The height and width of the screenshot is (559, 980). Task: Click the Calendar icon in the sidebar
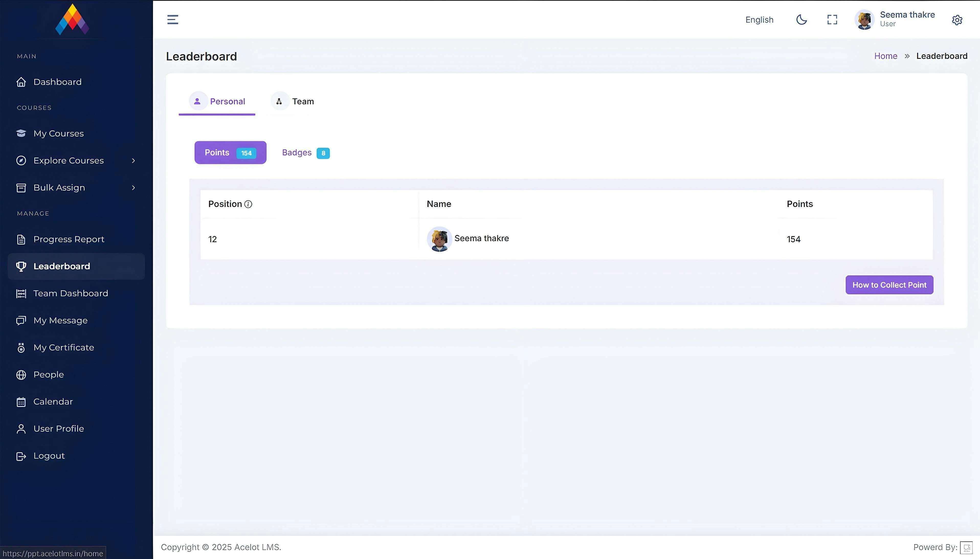click(21, 402)
